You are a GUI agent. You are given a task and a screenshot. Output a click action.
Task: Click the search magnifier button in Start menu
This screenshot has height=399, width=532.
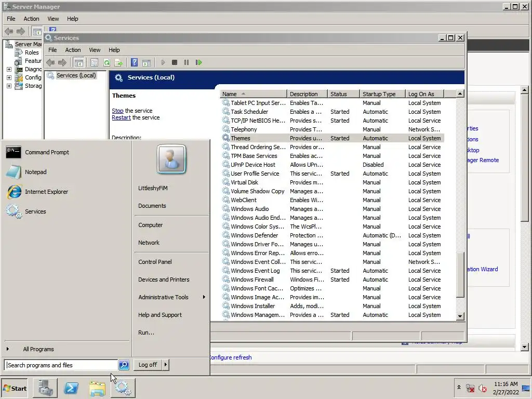(x=124, y=365)
